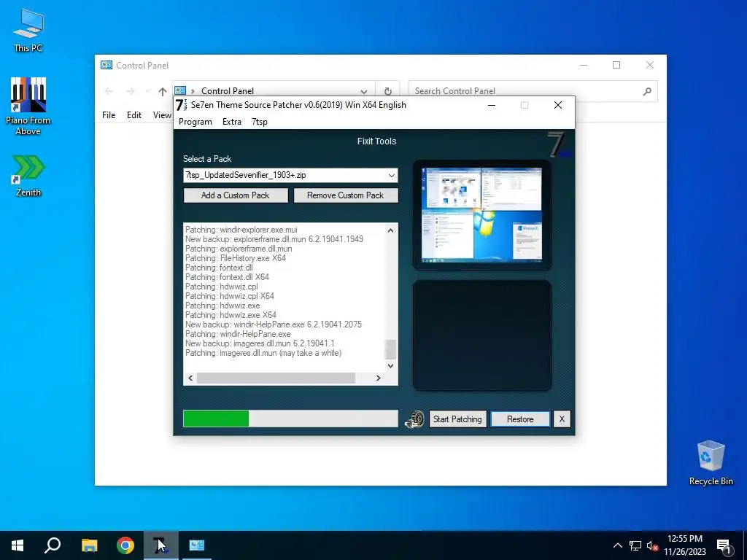
Task: Minimize the Se7en Theme Source Patcher window
Action: (x=492, y=105)
